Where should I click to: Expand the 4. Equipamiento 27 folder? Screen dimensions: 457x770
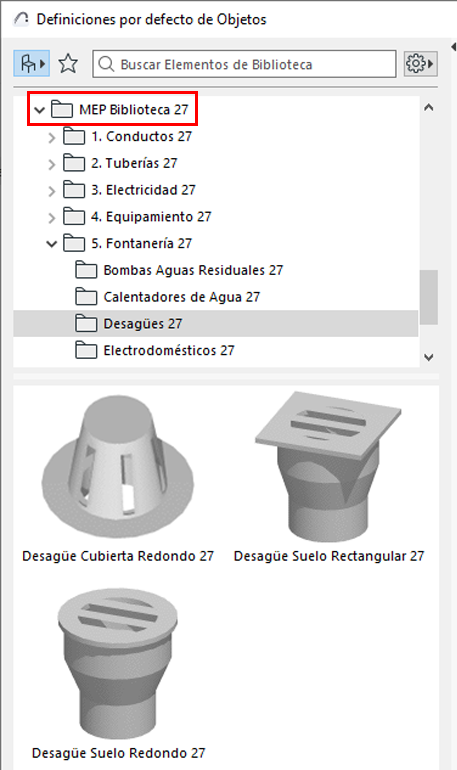pyautogui.click(x=52, y=218)
